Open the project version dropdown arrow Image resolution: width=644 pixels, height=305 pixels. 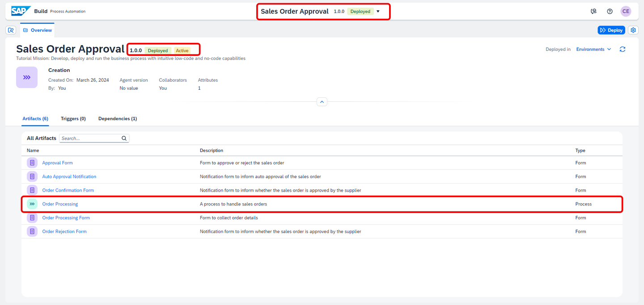click(378, 12)
